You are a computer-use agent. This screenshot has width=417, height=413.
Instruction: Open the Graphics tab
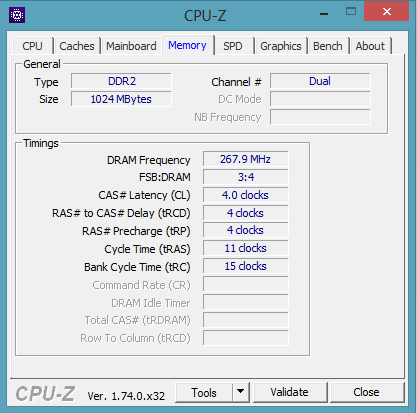pyautogui.click(x=281, y=46)
